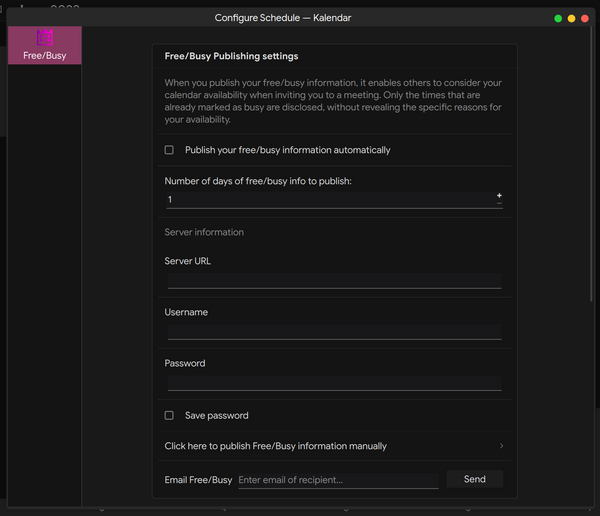This screenshot has height=516, width=600.
Task: Tick the Save password checkbox
Action: point(169,415)
